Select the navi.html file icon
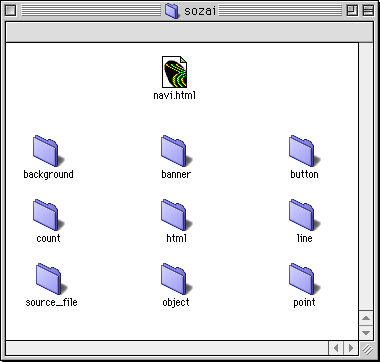 [x=174, y=72]
